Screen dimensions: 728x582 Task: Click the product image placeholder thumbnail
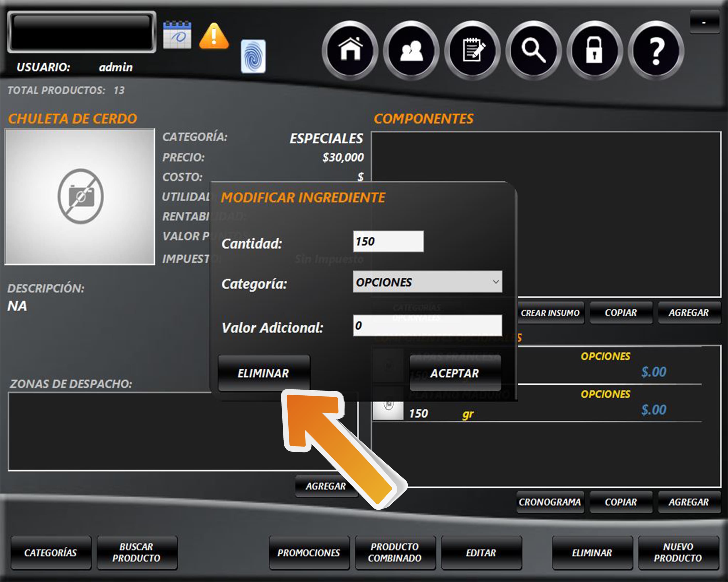[x=80, y=197]
